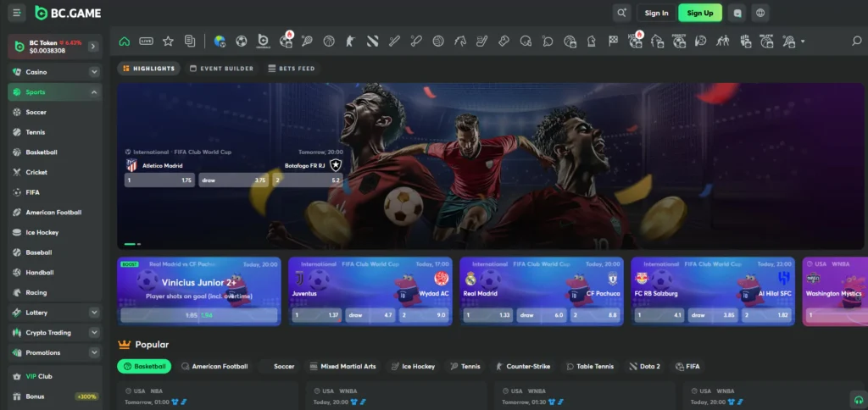Bet on Botafogo win at 5.2
The image size is (868, 410).
(x=308, y=180)
